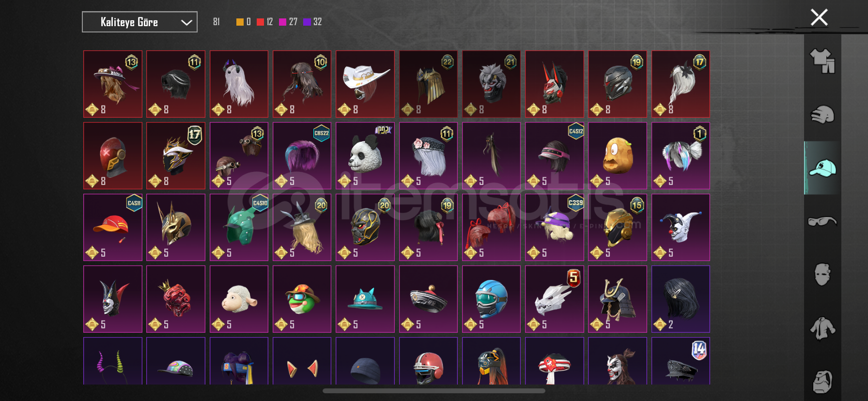Select the potato head mask item
Viewport: 868px width, 401px height.
click(618, 155)
